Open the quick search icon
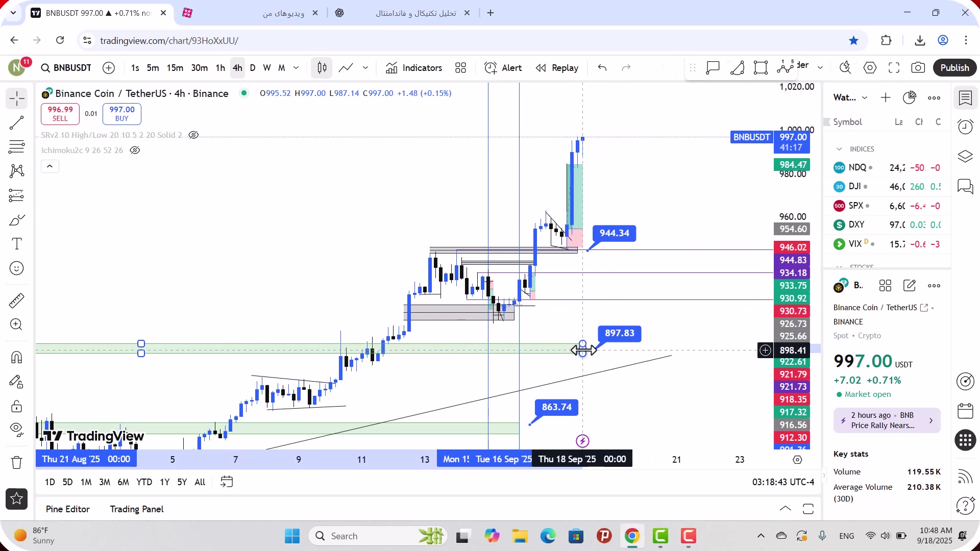This screenshot has height=551, width=980. [845, 68]
